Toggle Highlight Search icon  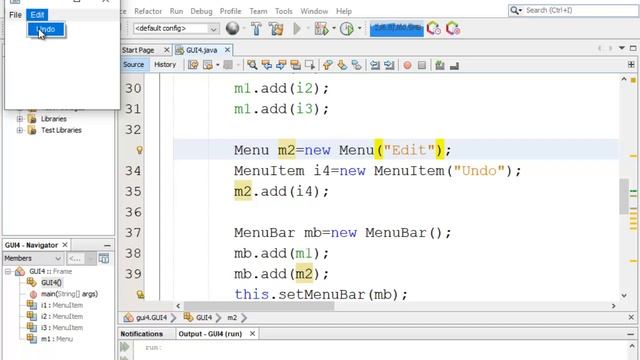pyautogui.click(x=295, y=65)
